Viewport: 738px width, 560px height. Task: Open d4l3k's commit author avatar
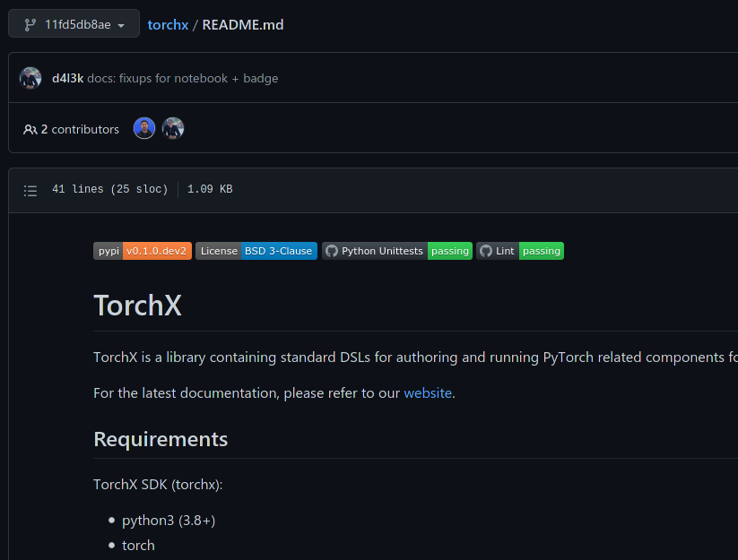(30, 78)
